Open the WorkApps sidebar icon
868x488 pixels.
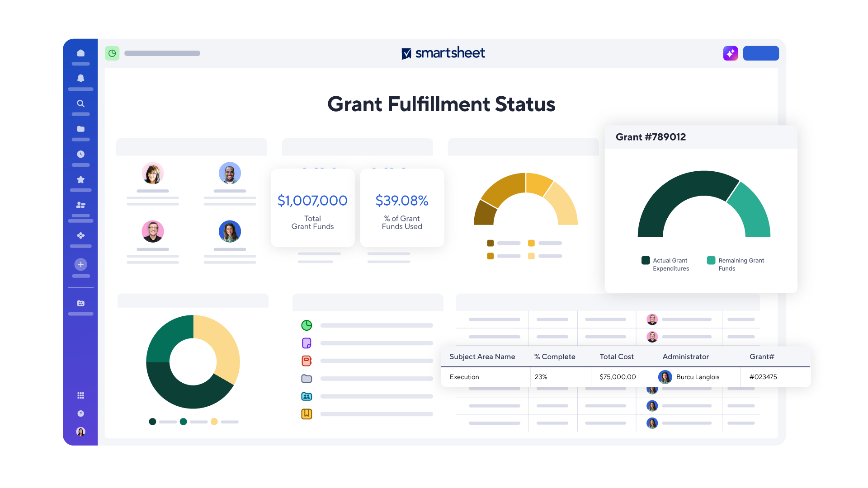point(80,235)
